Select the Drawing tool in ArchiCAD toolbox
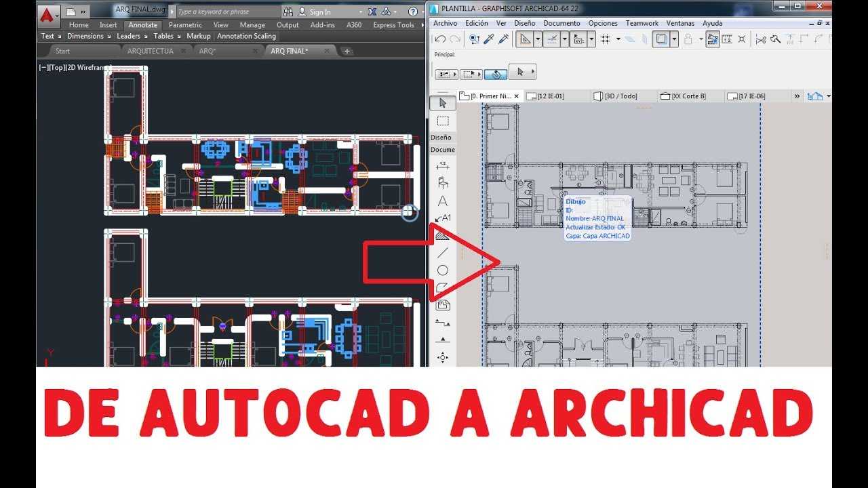 coord(443,305)
